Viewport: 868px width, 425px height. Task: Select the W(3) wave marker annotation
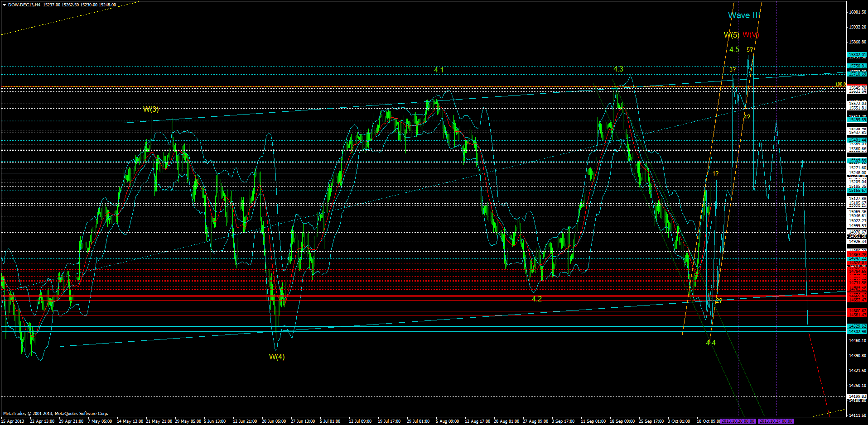click(151, 109)
